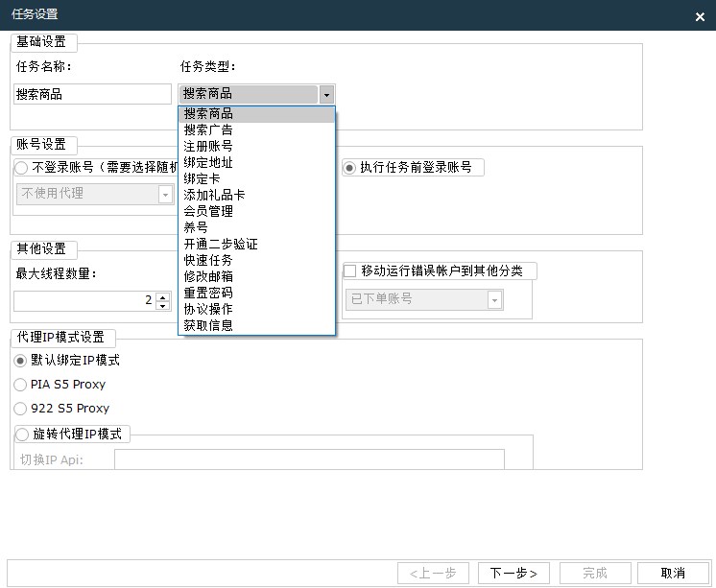Pick 协议操作 from the list
This screenshot has height=588, width=716.
pos(256,309)
